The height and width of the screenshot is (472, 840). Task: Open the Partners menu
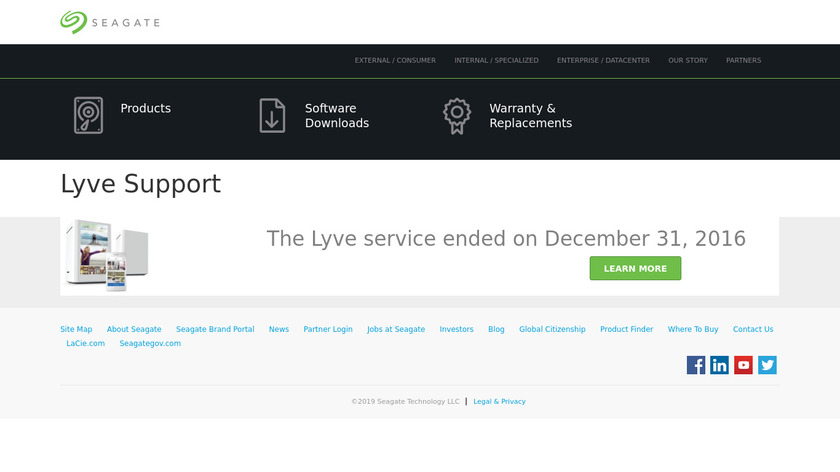744,61
